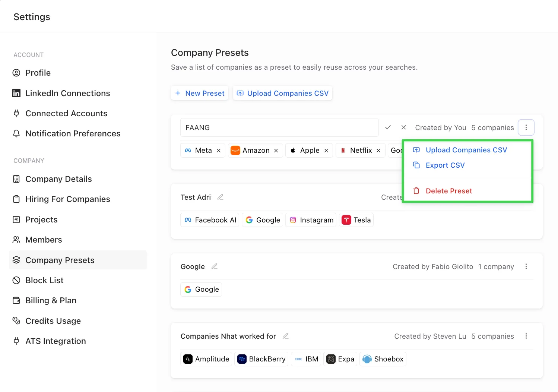Rename the Google preset via pencil icon
Screen dimensions: 558x392
point(215,266)
